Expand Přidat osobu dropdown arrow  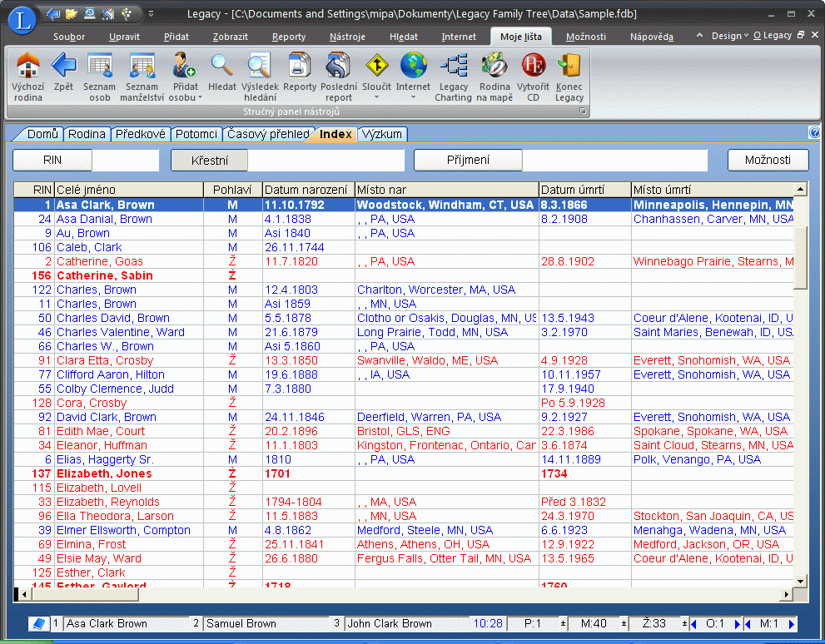click(200, 97)
